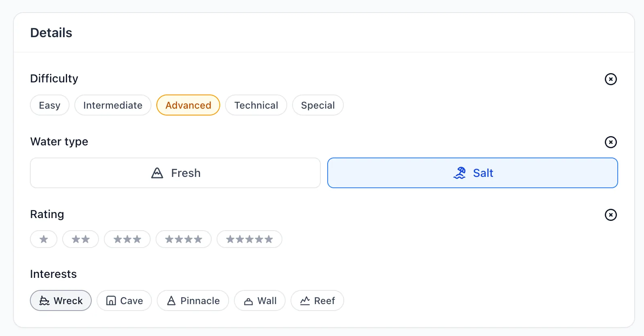644x336 pixels.
Task: Choose Special difficulty
Action: pos(318,105)
